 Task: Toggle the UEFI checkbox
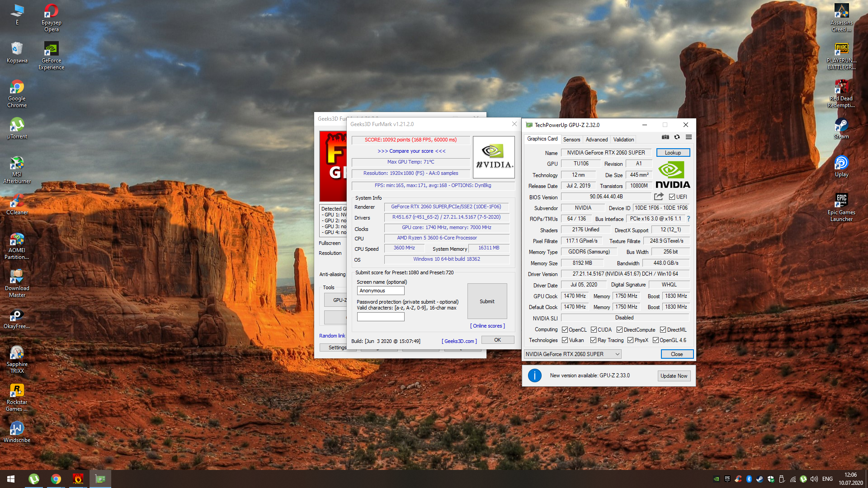pos(672,197)
